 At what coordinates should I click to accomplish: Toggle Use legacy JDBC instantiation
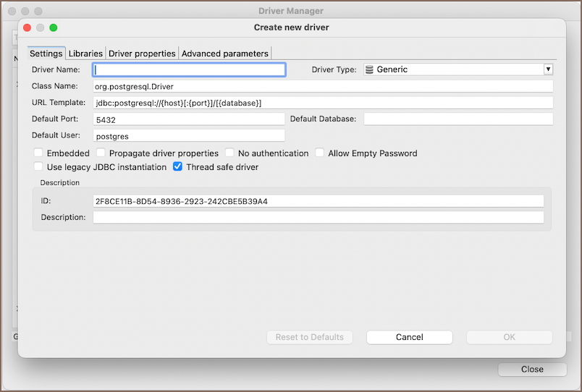point(38,167)
